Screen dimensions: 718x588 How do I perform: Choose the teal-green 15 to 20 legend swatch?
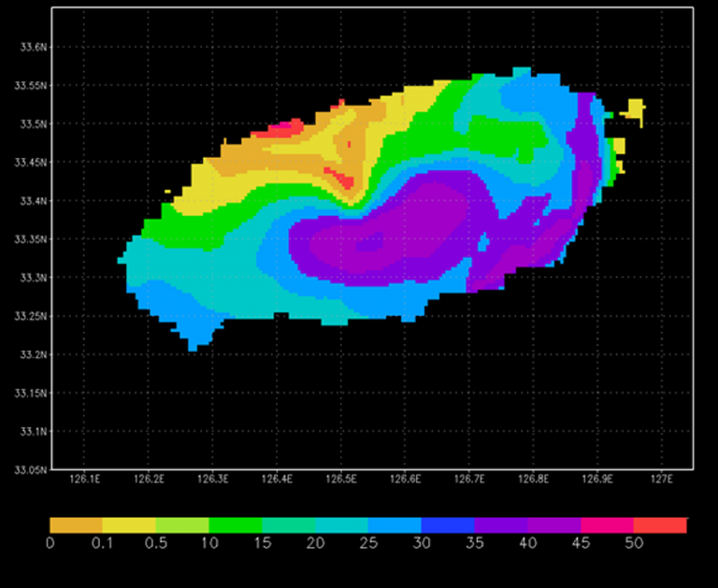[289, 525]
